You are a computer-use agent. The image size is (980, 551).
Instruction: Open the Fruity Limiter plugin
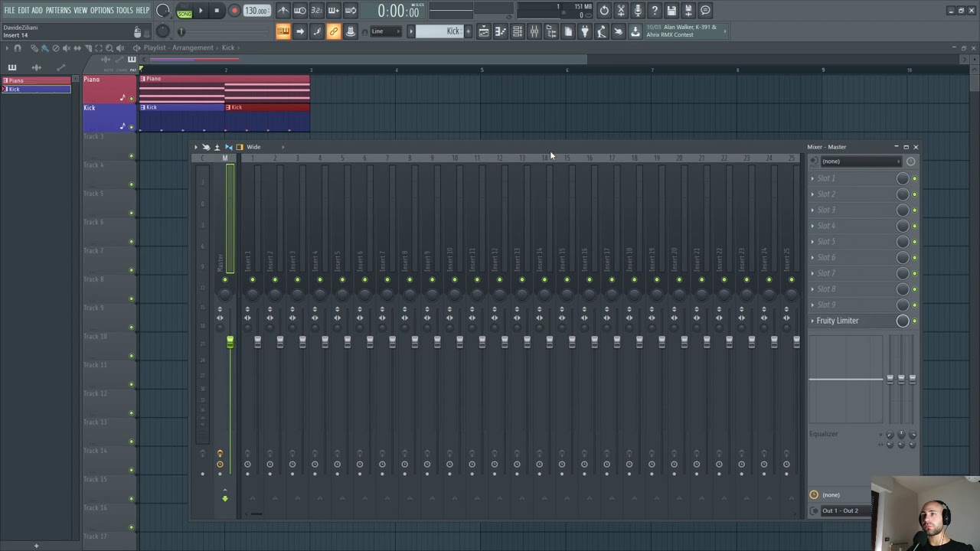[x=838, y=321]
